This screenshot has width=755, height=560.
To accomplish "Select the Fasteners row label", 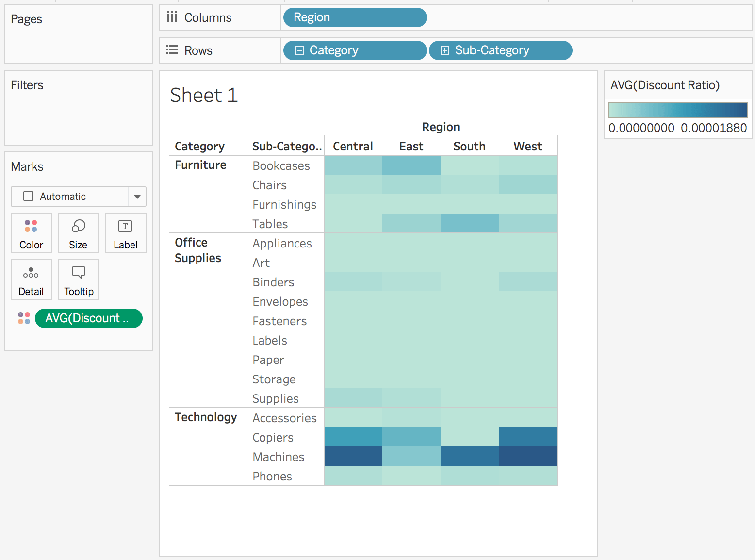I will (x=279, y=321).
